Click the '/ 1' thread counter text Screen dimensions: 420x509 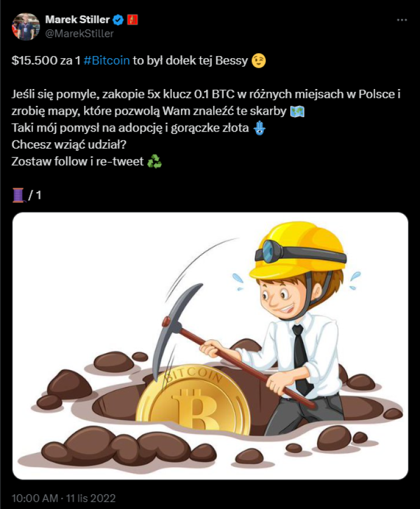[35, 195]
